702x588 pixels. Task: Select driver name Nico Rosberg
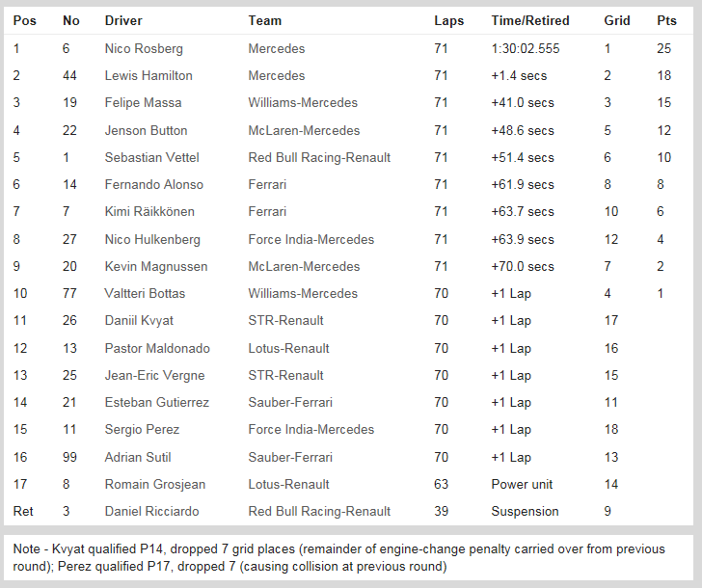pyautogui.click(x=144, y=48)
